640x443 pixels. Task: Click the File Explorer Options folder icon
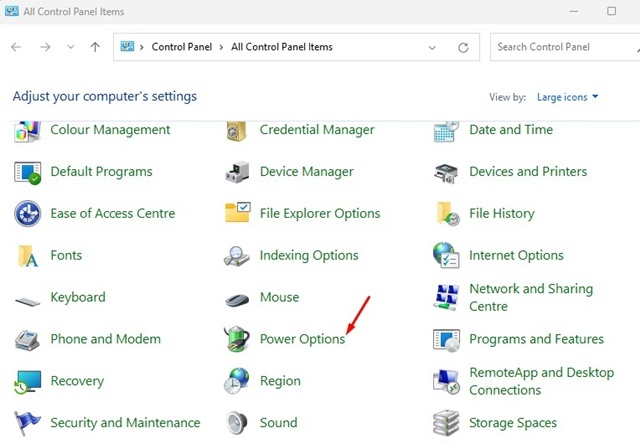[238, 212]
